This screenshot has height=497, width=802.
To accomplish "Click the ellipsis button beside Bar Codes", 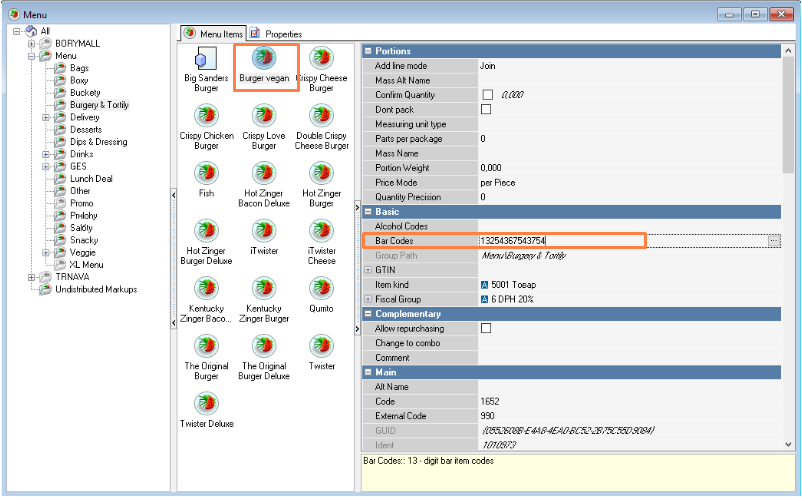I will pyautogui.click(x=773, y=241).
